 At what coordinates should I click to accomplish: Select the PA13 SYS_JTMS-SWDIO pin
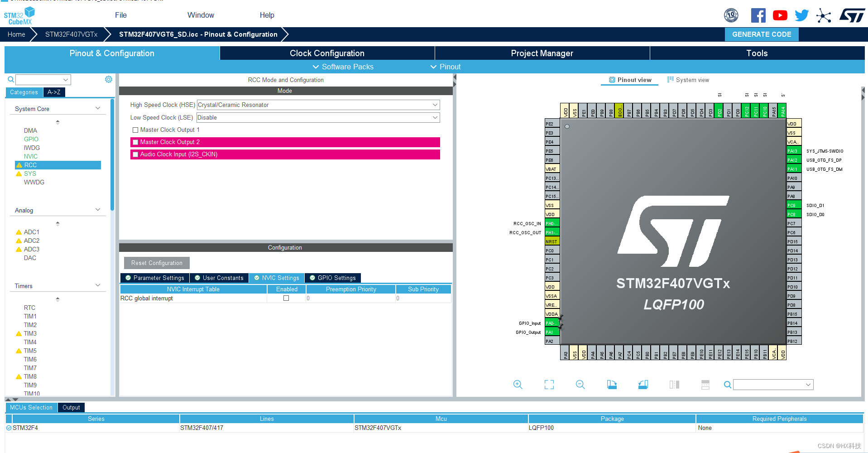click(x=794, y=151)
